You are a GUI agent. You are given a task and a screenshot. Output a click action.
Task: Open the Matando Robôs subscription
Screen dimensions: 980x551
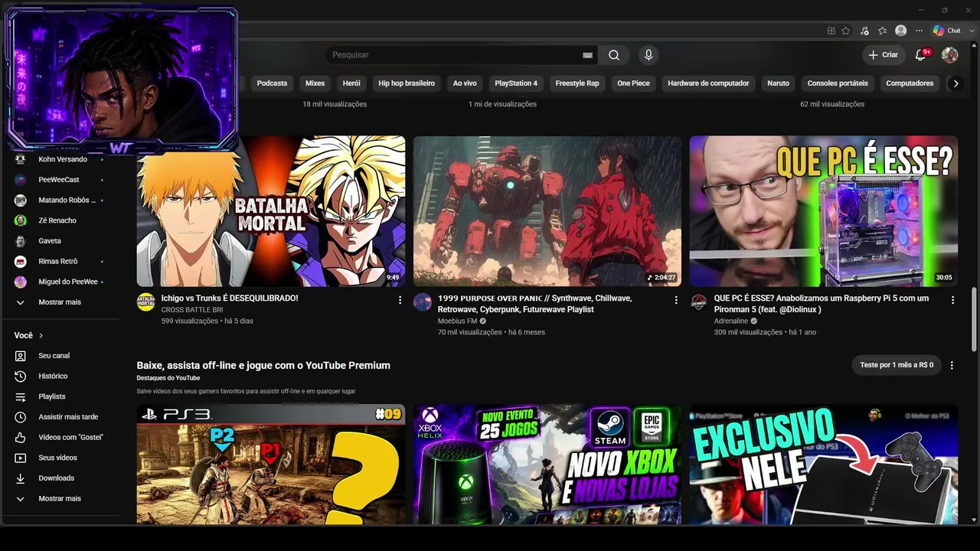click(x=60, y=201)
